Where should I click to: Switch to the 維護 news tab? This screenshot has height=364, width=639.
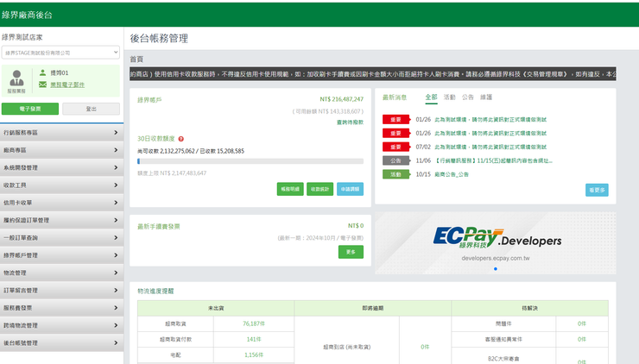486,97
